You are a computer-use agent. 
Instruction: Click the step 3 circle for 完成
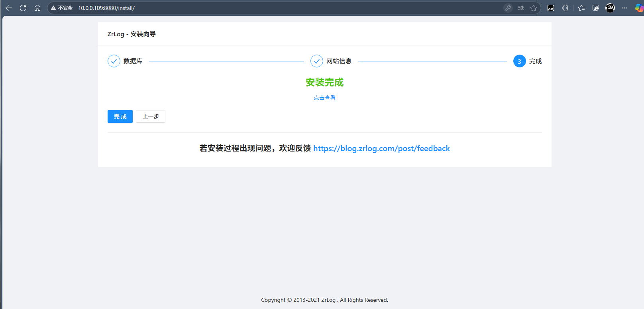pos(520,61)
